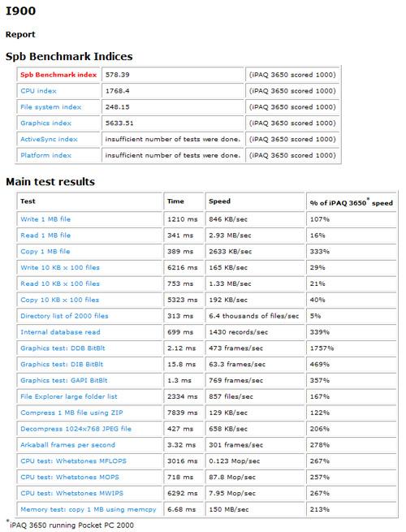The height and width of the screenshot is (532, 406).
Task: Open Copy 10 KB x 100 files link
Action: [60, 300]
